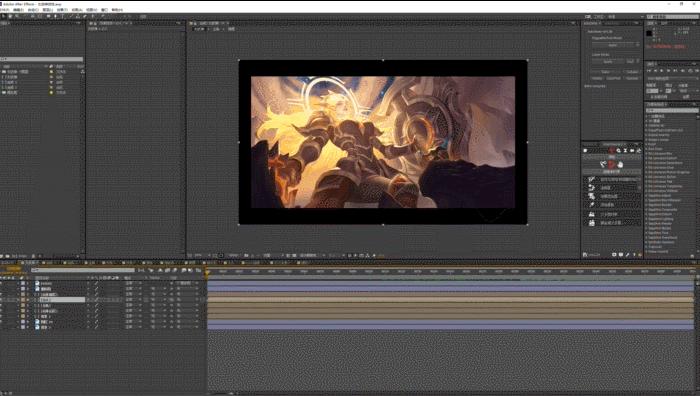
Task: Expand Sapphire Distort effects category
Action: tap(646, 214)
